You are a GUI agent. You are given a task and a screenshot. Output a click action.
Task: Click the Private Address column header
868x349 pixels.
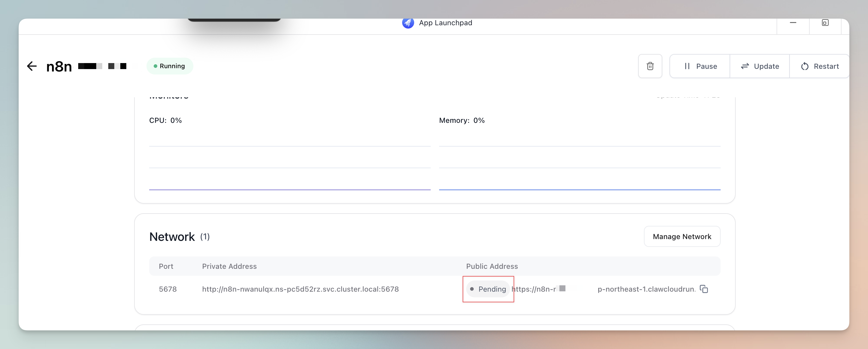229,266
